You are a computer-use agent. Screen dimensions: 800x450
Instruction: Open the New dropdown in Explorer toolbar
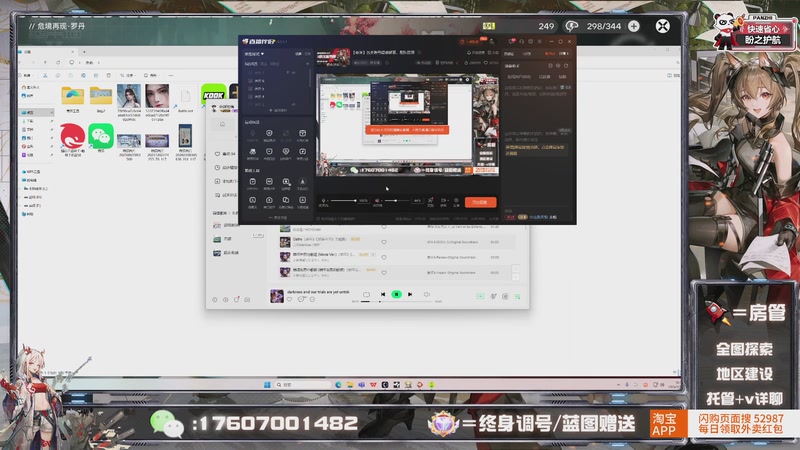pos(27,76)
